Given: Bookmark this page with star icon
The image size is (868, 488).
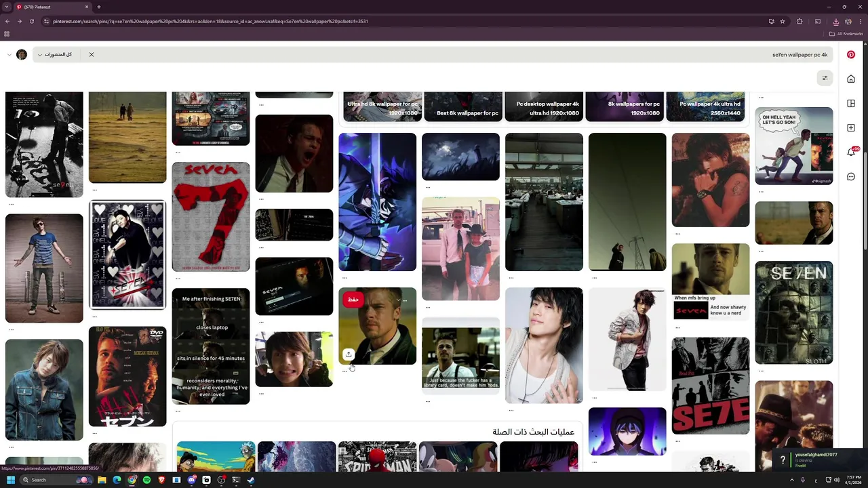Looking at the screenshot, I should pos(783,21).
